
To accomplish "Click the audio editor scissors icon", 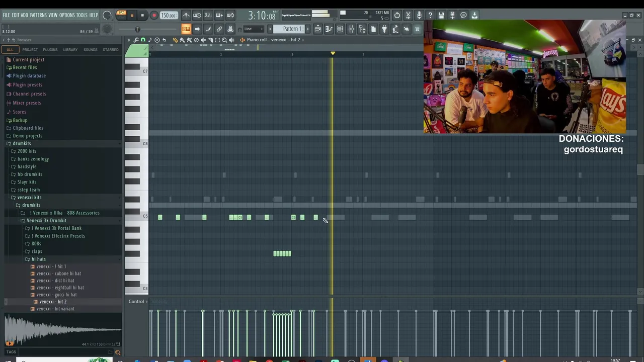I will [408, 15].
